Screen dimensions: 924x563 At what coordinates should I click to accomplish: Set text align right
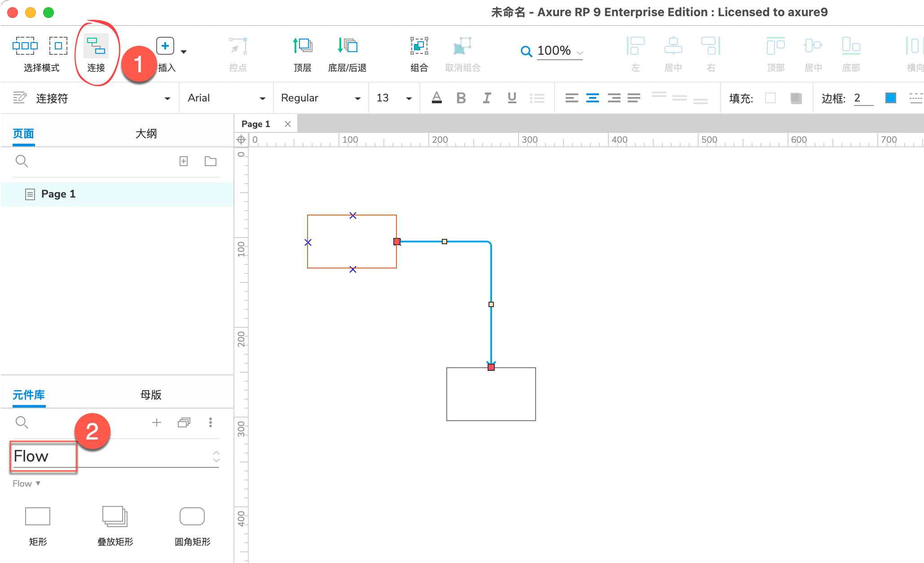pos(614,98)
